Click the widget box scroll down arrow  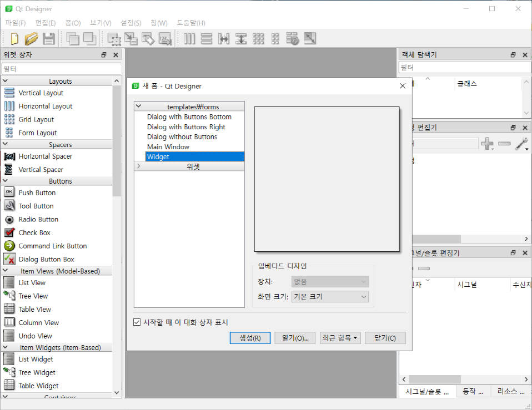[117, 393]
